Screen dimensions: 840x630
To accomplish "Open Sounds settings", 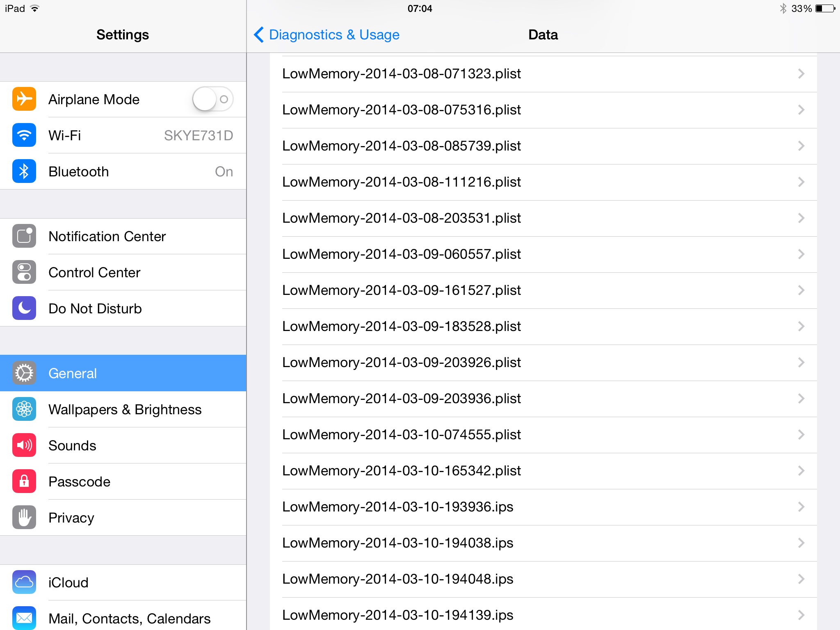I will tap(123, 445).
